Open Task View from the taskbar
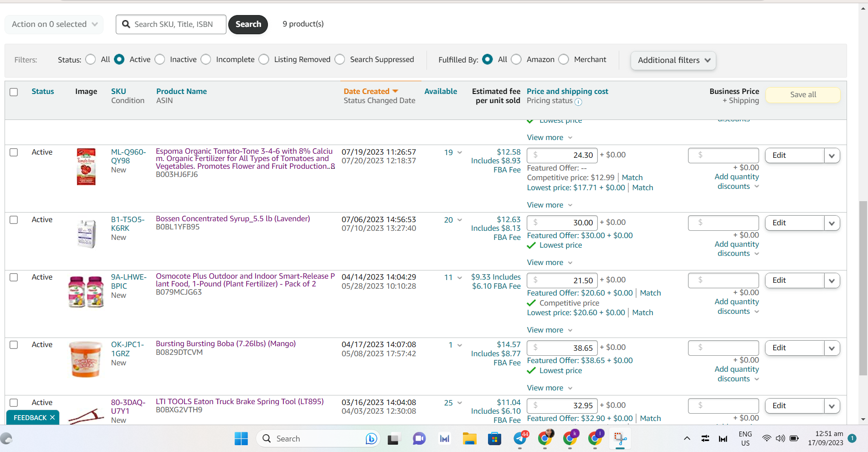The image size is (868, 452). (393, 439)
